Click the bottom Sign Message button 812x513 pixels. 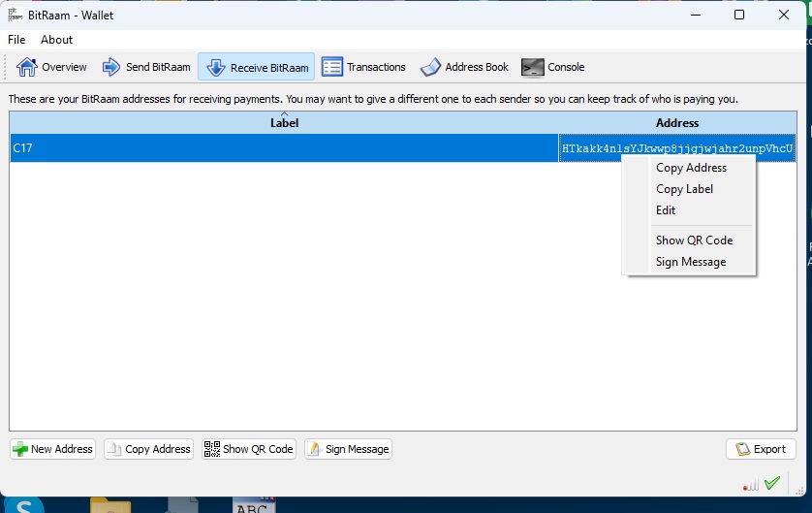pyautogui.click(x=348, y=449)
